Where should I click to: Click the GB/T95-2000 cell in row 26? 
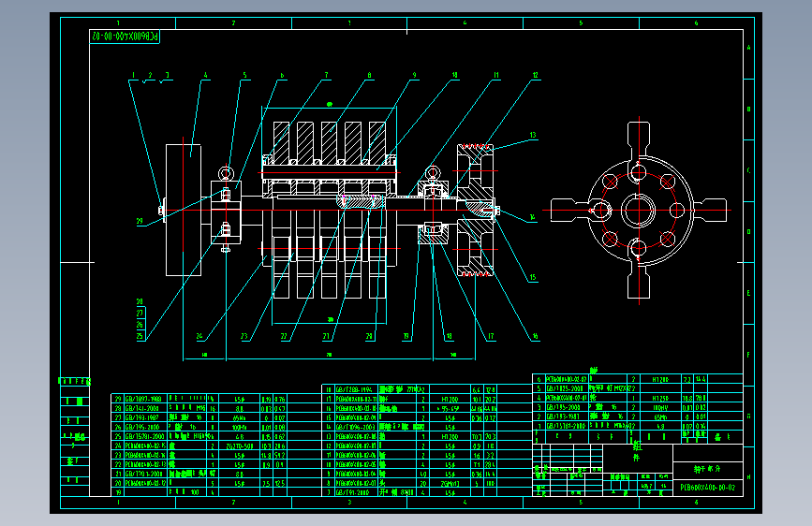click(145, 427)
